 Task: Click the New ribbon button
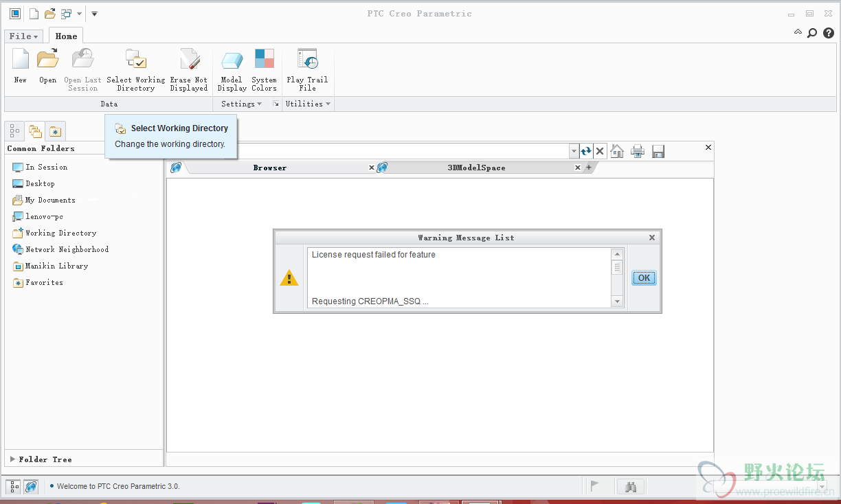[x=21, y=67]
